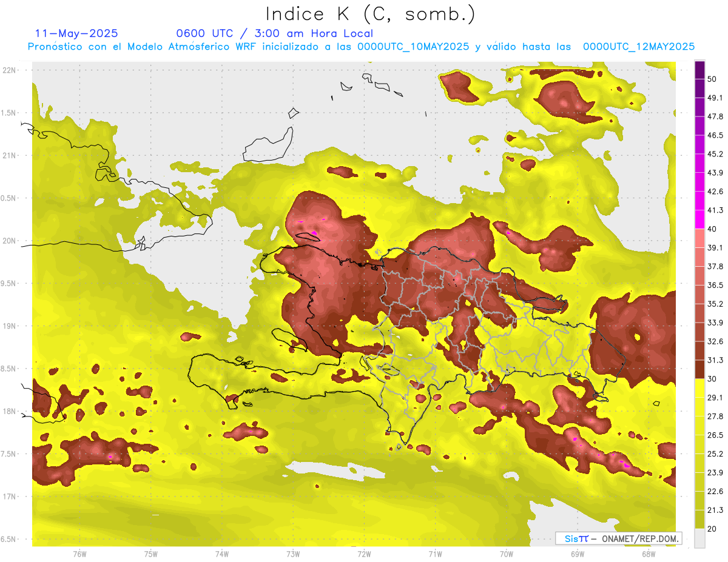Select the "72W" longitude axis label

tap(364, 554)
